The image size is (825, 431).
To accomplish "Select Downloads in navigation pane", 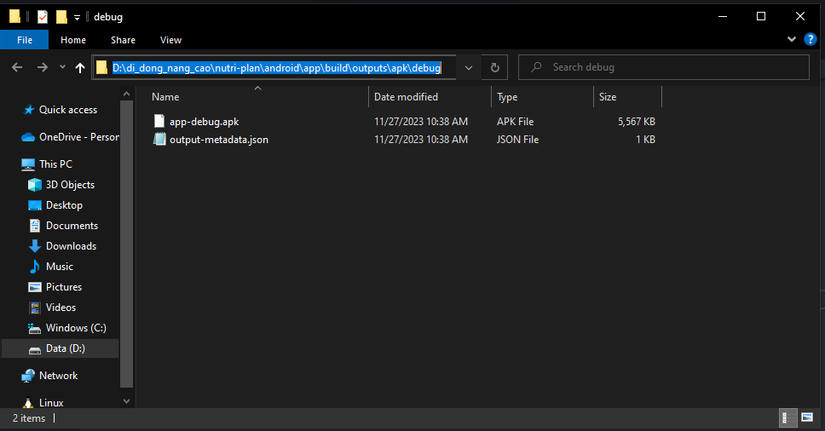I will (x=71, y=246).
